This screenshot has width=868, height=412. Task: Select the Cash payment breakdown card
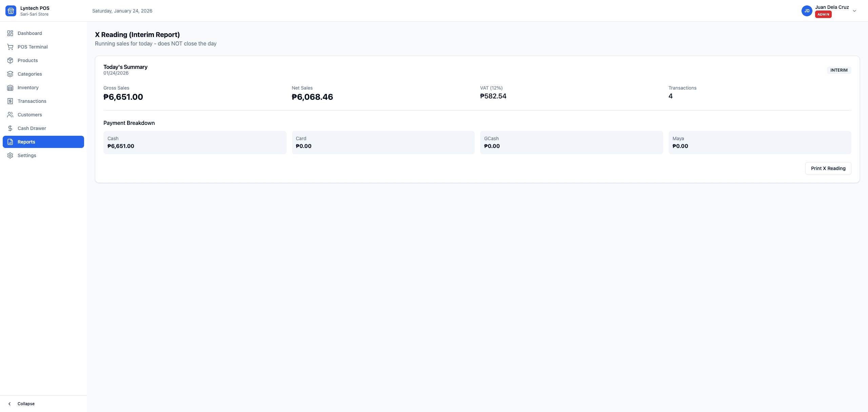click(195, 143)
